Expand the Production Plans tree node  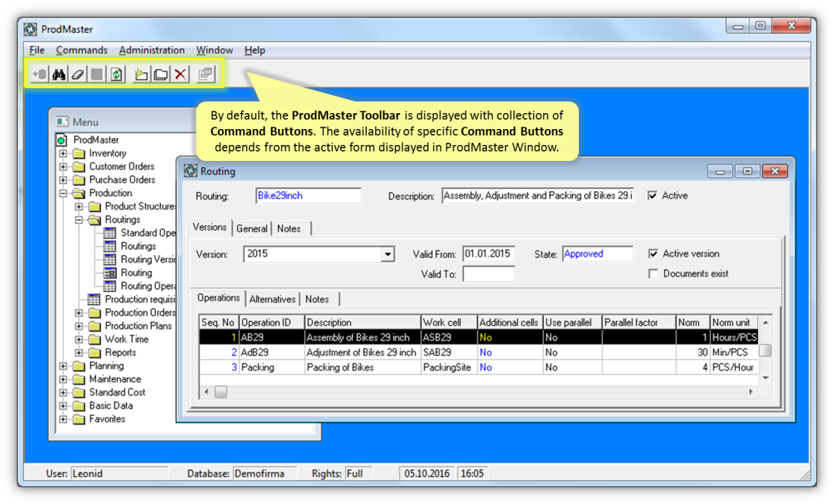[x=79, y=326]
